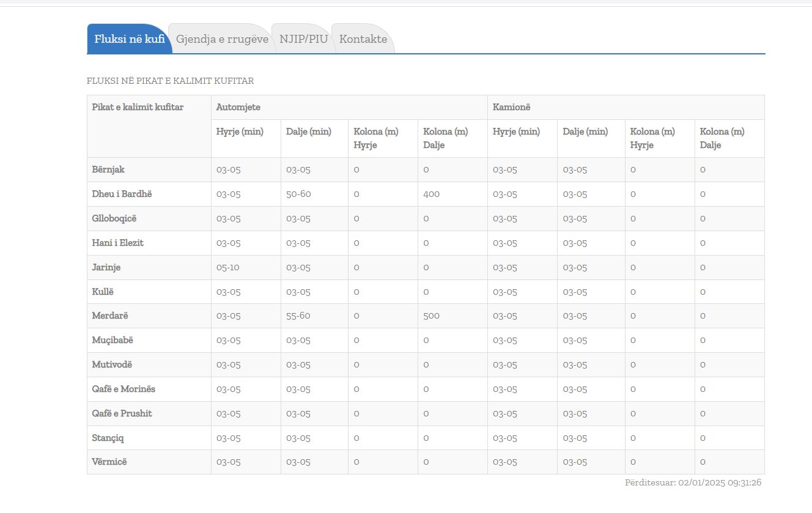Click the 400 column value for Dheu i Bardhë
The height and width of the screenshot is (513, 812).
click(431, 194)
